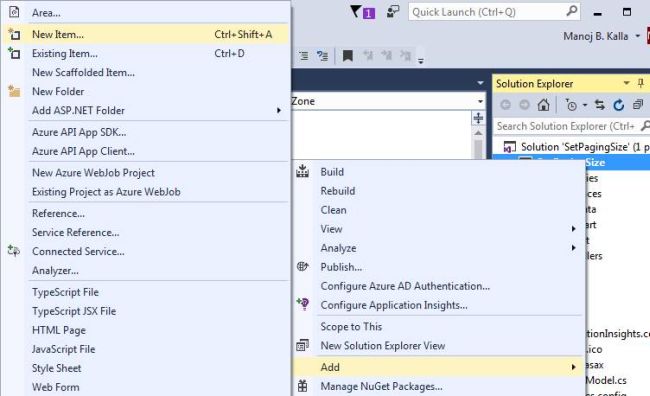Choose Existing Project as Azure WebJob
The image size is (650, 396).
(145, 192)
